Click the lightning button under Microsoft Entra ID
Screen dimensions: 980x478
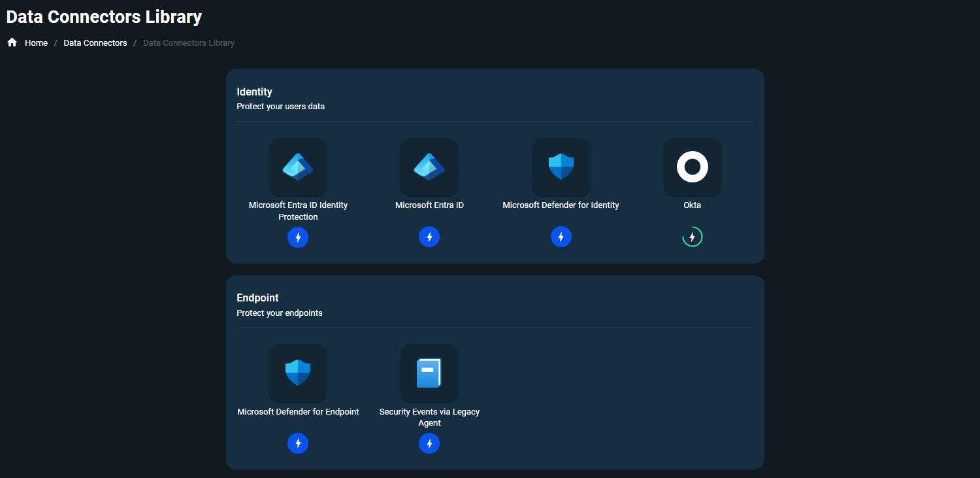point(429,237)
